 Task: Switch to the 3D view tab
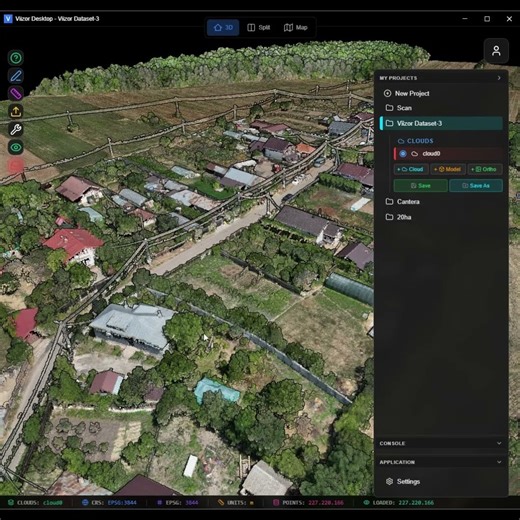(223, 27)
